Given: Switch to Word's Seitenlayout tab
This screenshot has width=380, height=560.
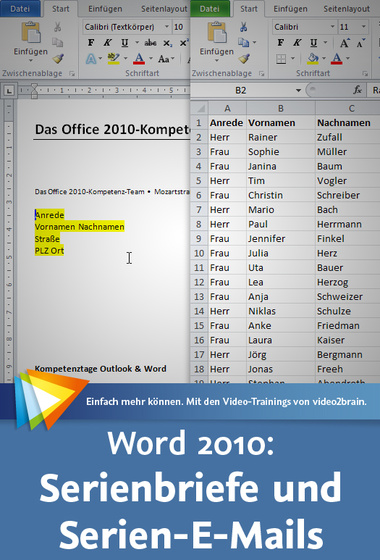Looking at the screenshot, I should [x=164, y=9].
